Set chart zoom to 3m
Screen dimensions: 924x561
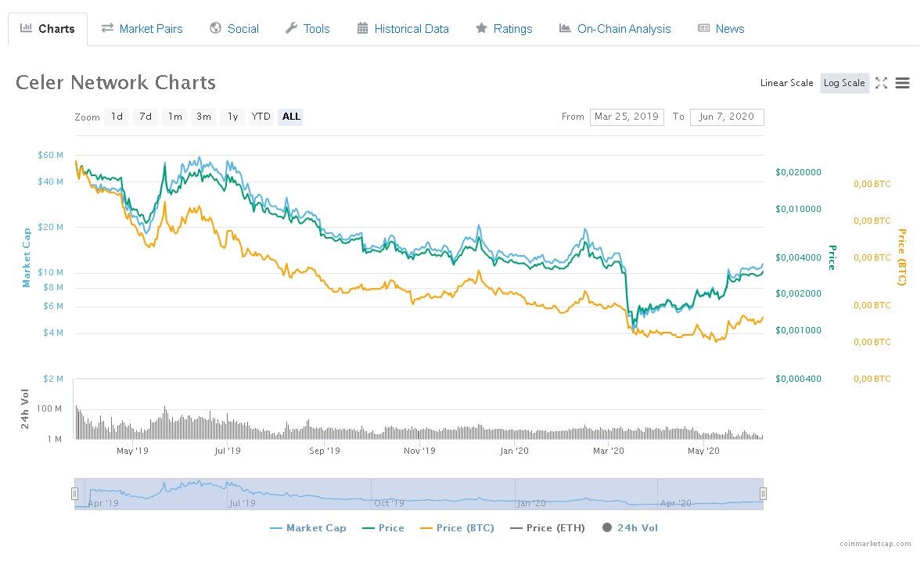[x=204, y=117]
